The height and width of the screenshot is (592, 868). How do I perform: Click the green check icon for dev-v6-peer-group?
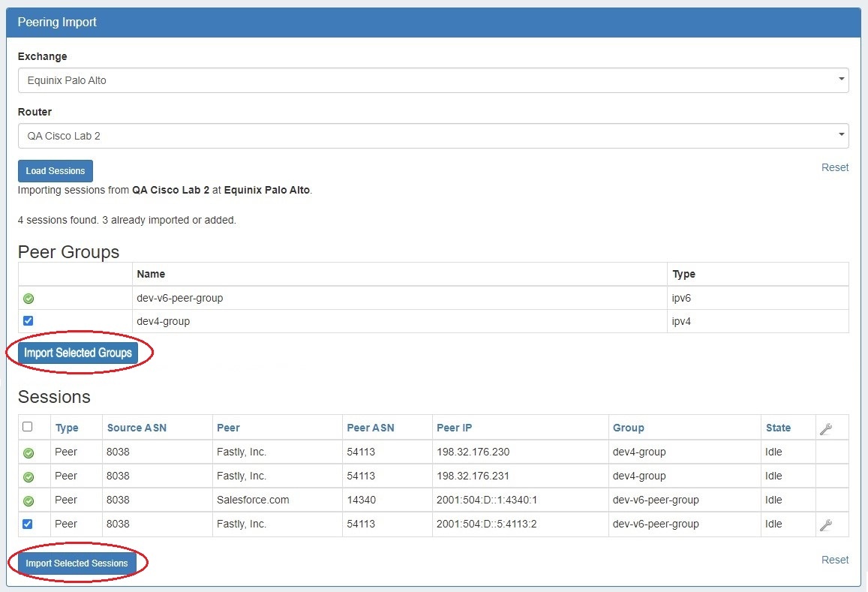point(29,299)
